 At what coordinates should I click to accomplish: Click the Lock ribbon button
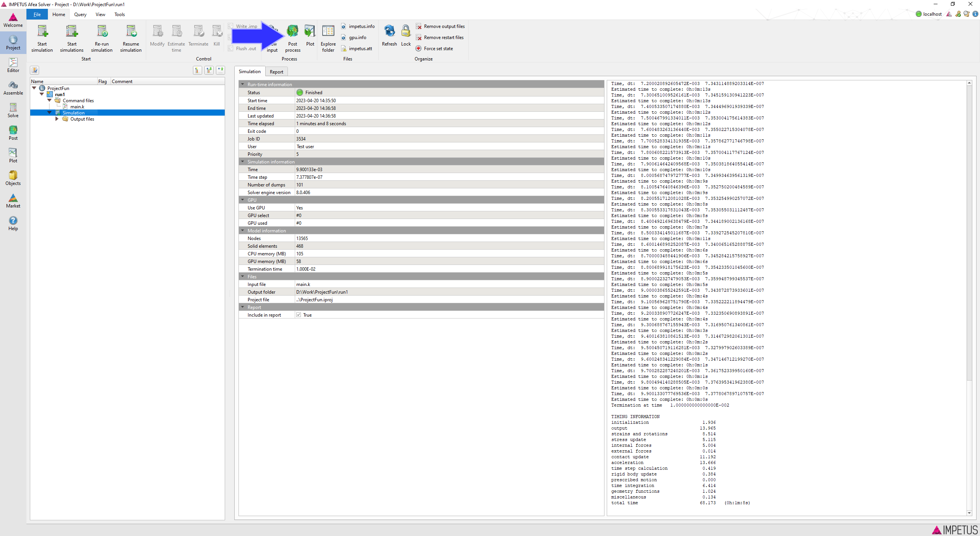click(x=406, y=36)
